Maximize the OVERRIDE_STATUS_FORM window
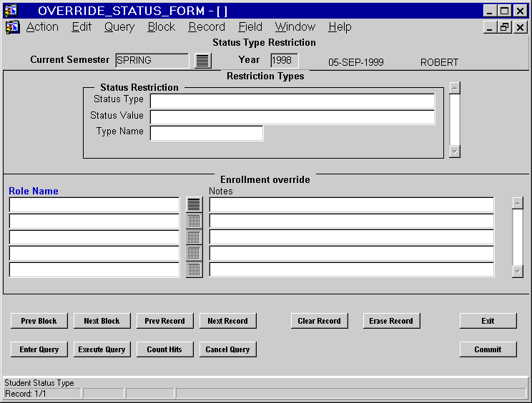 (x=505, y=11)
